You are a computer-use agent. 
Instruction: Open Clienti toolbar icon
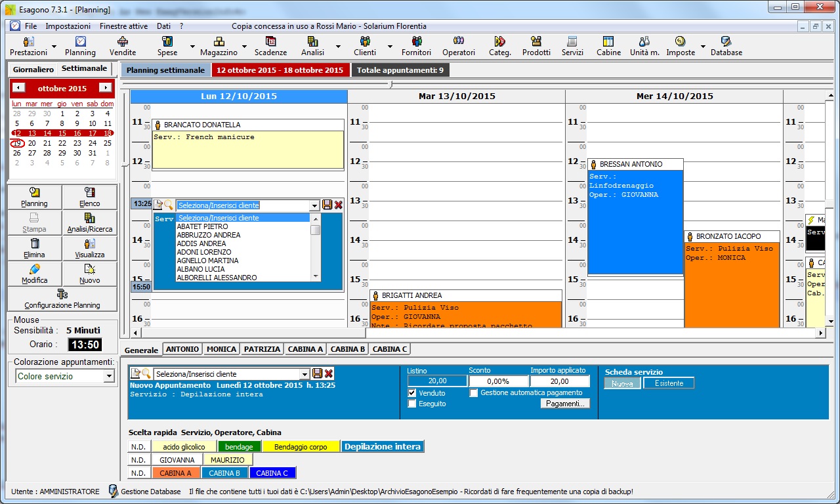click(x=365, y=46)
